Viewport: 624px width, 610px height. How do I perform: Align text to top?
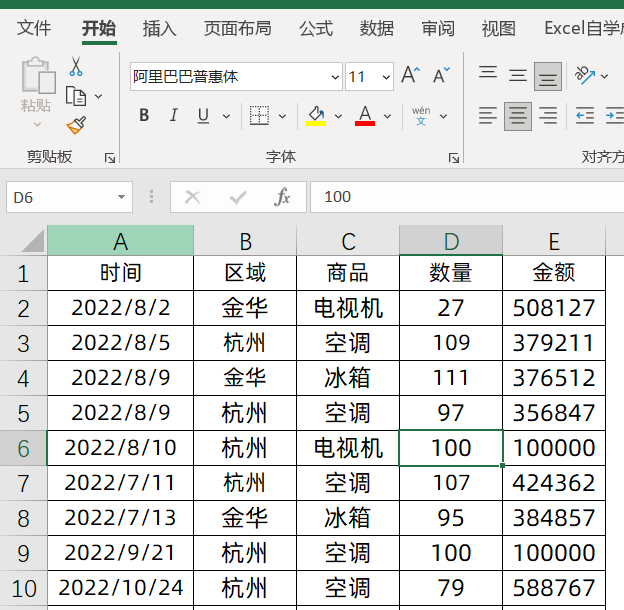pyautogui.click(x=488, y=75)
